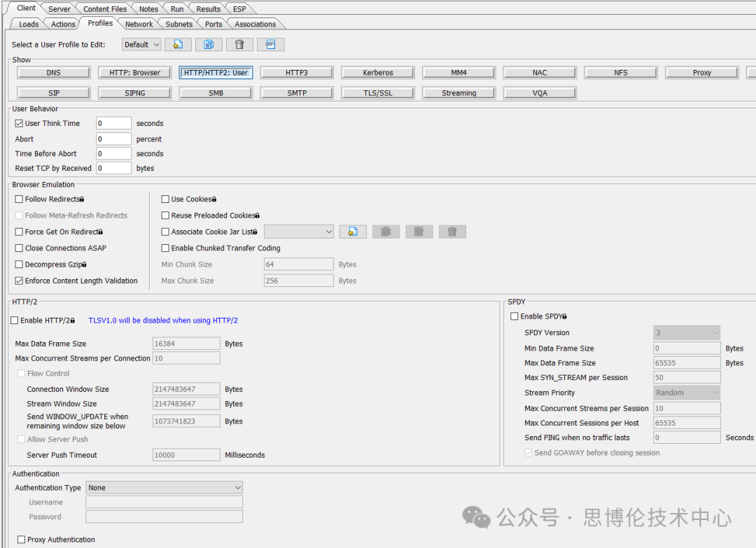Click the copy user profile icon

(x=209, y=45)
